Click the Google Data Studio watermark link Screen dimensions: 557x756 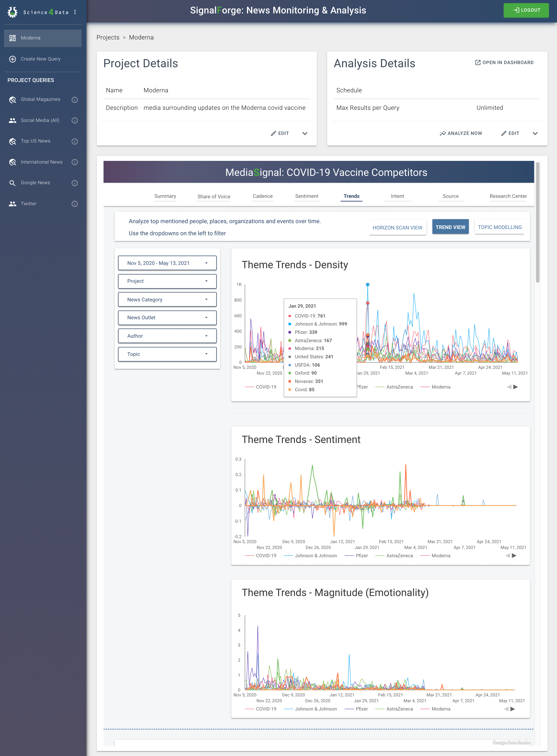point(511,742)
